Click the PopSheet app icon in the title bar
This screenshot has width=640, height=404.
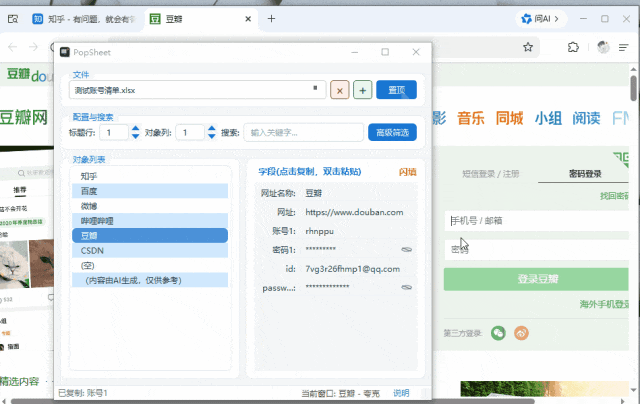coord(64,52)
